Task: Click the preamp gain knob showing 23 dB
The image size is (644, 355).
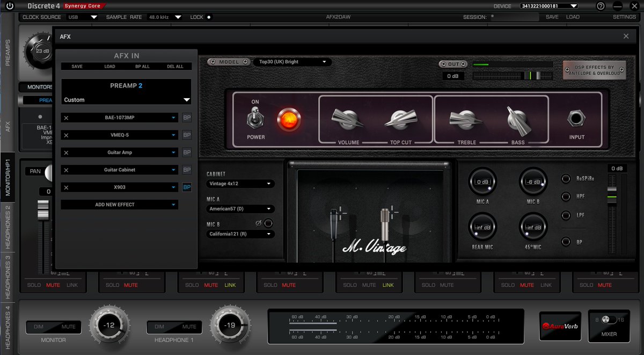Action: pyautogui.click(x=41, y=51)
